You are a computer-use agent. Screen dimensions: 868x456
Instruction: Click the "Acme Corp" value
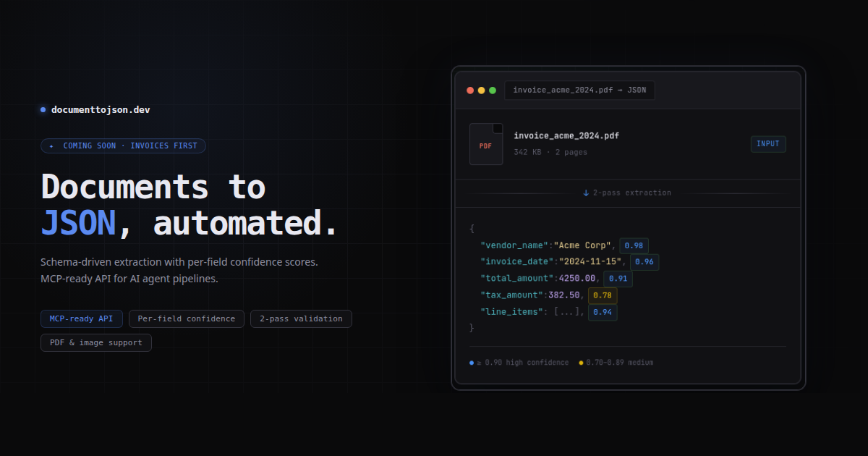(584, 246)
